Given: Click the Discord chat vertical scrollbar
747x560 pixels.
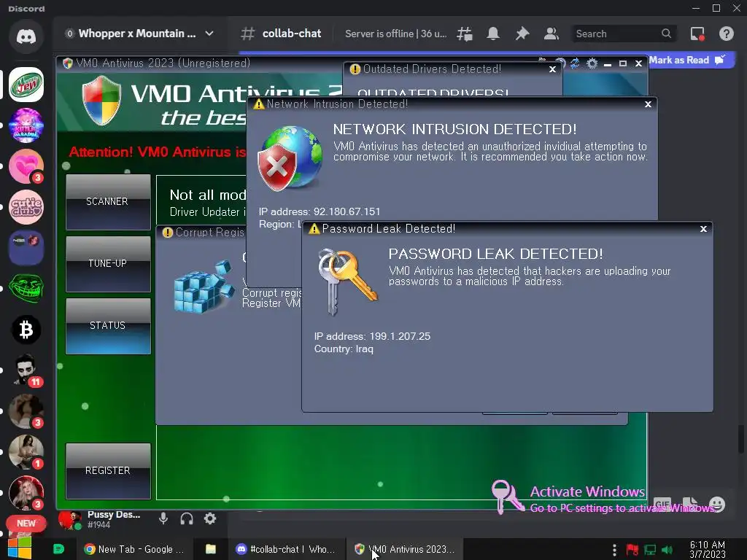Looking at the screenshot, I should pyautogui.click(x=741, y=438).
